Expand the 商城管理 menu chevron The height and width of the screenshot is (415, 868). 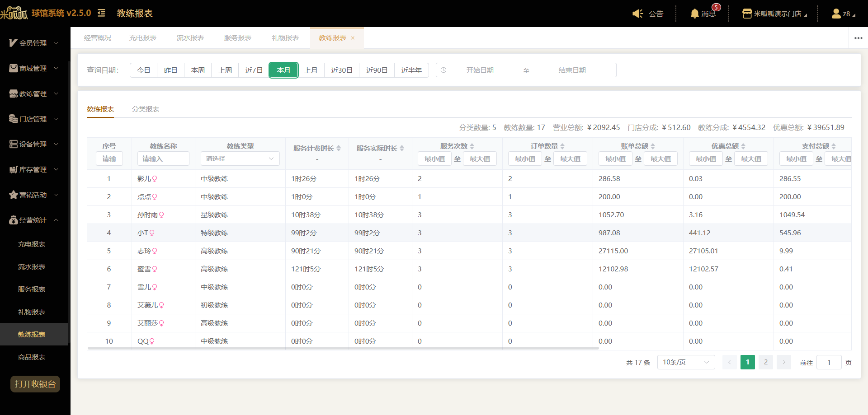click(56, 68)
